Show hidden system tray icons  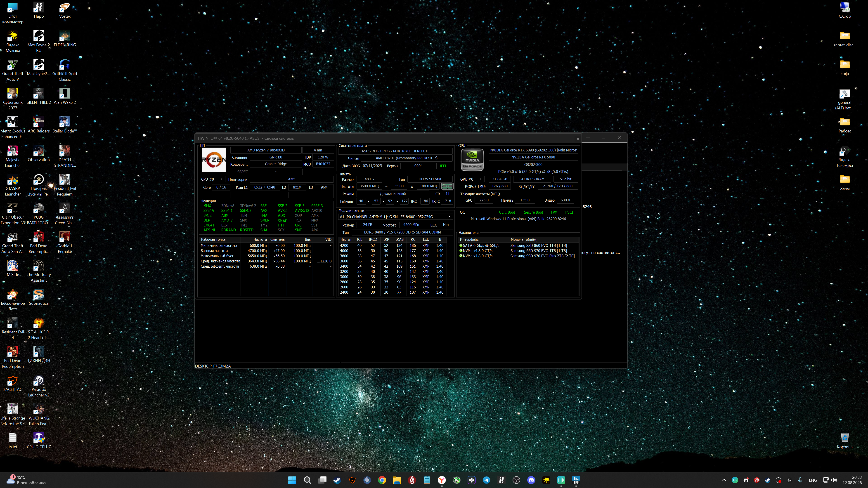coord(724,480)
